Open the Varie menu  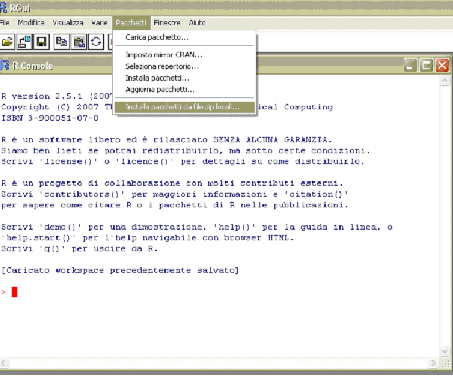pos(99,23)
